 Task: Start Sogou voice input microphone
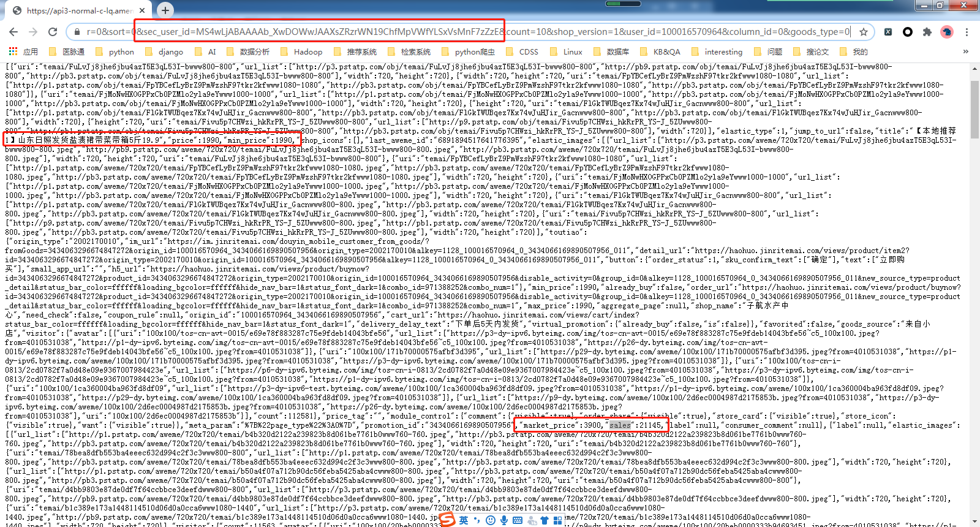[503, 520]
